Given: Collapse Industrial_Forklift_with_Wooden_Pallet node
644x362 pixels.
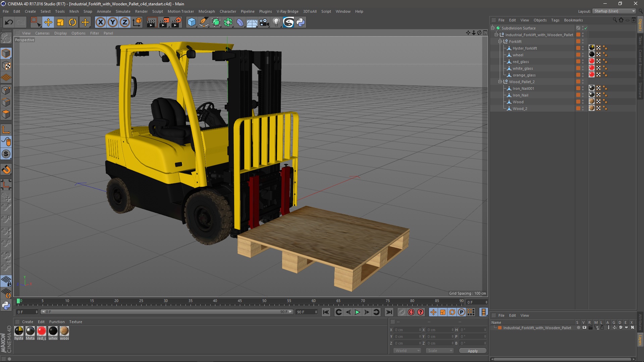Looking at the screenshot, I should 496,35.
